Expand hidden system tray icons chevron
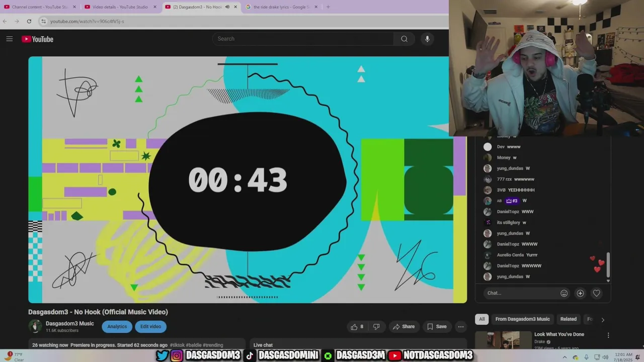This screenshot has height=362, width=644. coord(565,357)
